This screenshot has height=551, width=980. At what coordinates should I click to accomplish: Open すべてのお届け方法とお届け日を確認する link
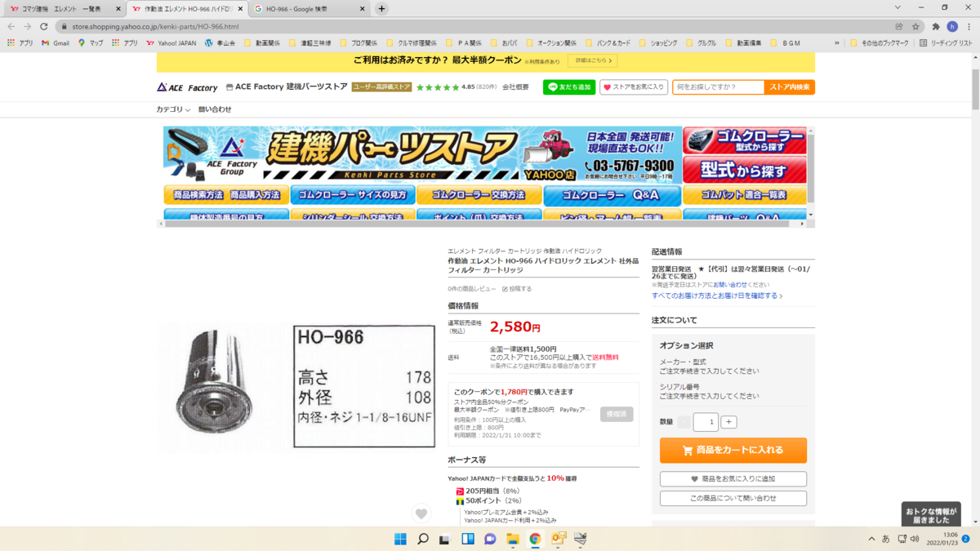[x=717, y=295]
